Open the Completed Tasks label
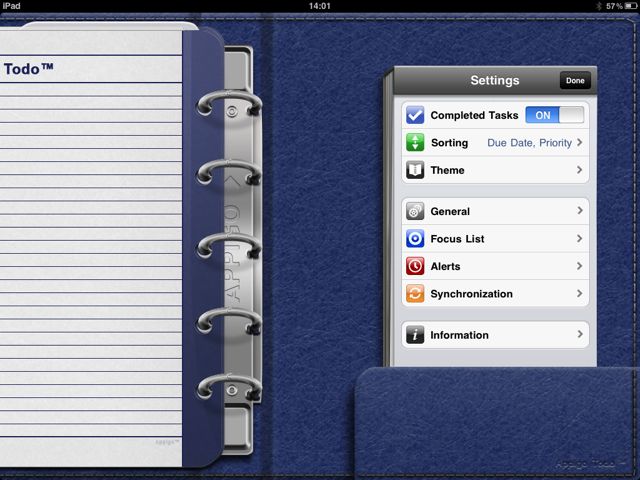 coord(474,116)
